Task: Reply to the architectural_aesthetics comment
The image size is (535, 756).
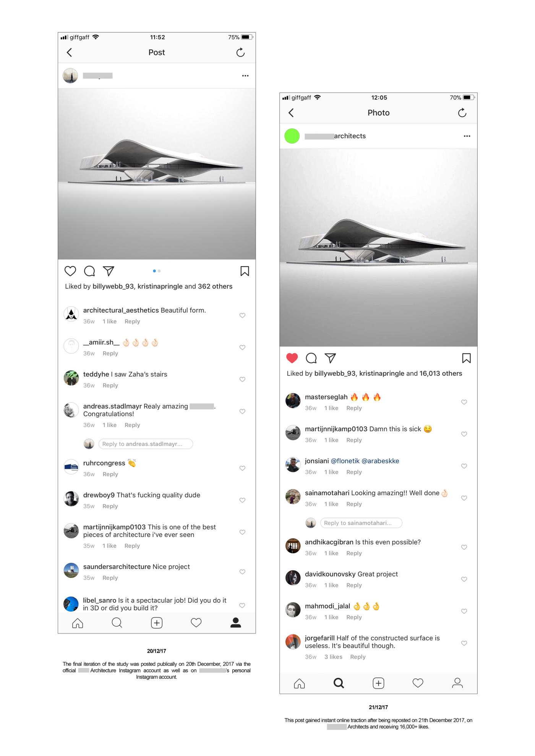Action: (x=132, y=321)
